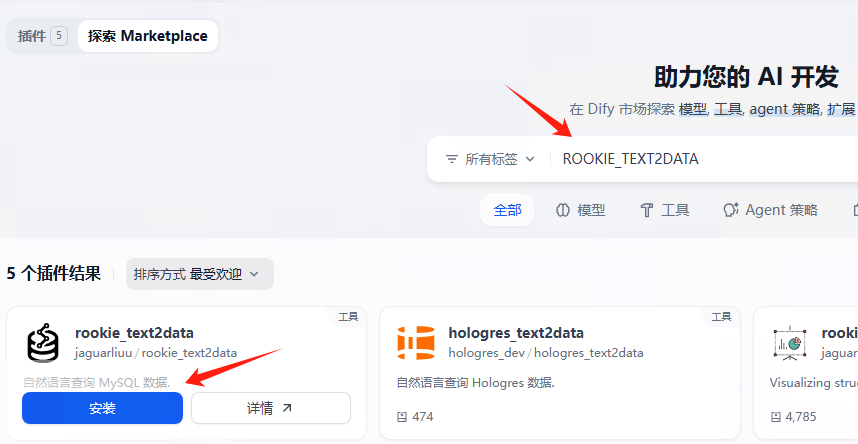The width and height of the screenshot is (858, 444).
Task: Open the 所有标签 filter dropdown
Action: click(x=490, y=159)
